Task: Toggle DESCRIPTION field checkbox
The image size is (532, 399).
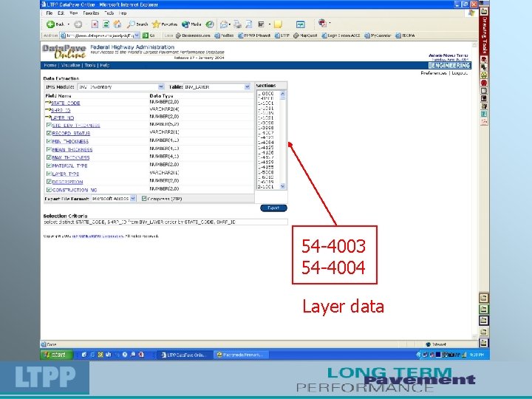Action: point(49,182)
